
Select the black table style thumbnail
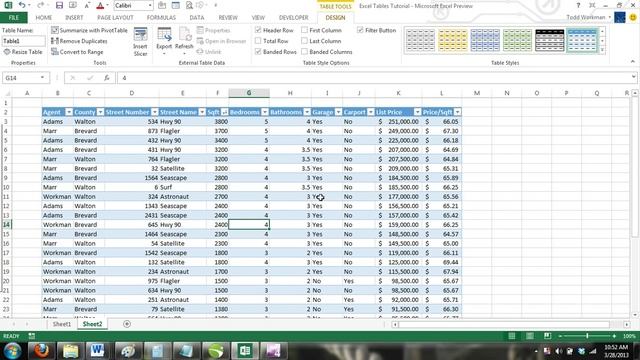click(x=549, y=40)
